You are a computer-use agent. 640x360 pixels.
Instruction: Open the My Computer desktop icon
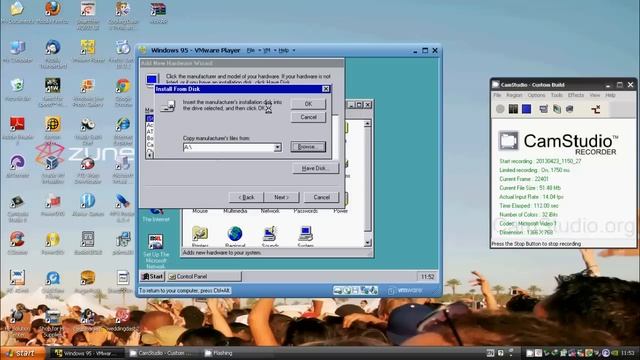(17, 48)
